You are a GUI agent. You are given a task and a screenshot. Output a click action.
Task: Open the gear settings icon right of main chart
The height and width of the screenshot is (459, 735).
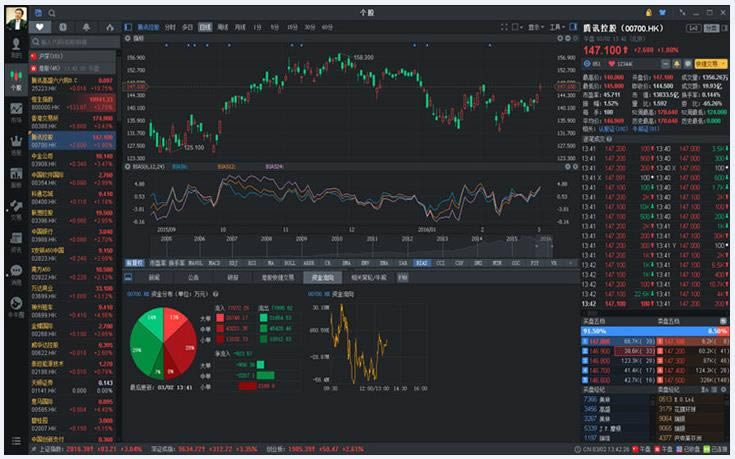pos(560,38)
